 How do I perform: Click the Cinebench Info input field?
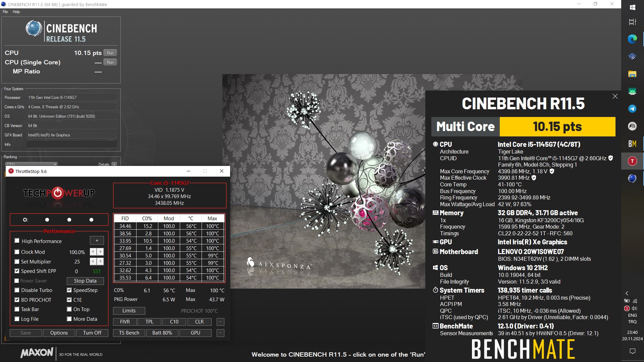click(71, 144)
